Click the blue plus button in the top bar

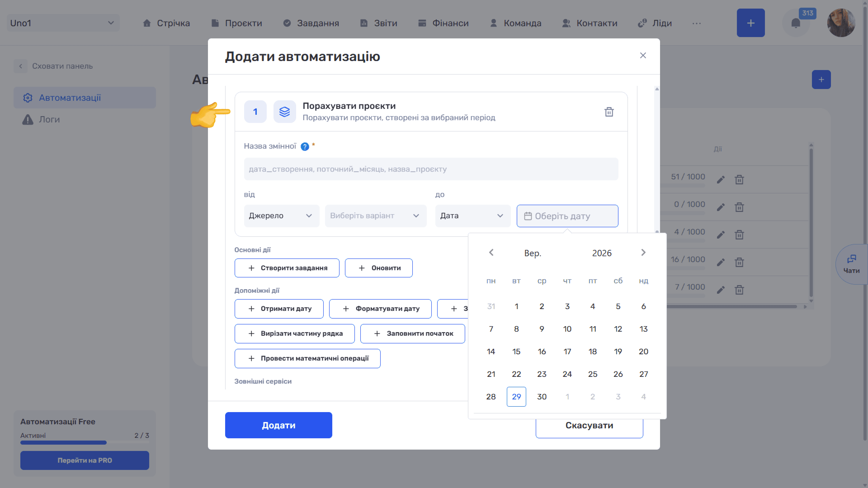tap(750, 23)
